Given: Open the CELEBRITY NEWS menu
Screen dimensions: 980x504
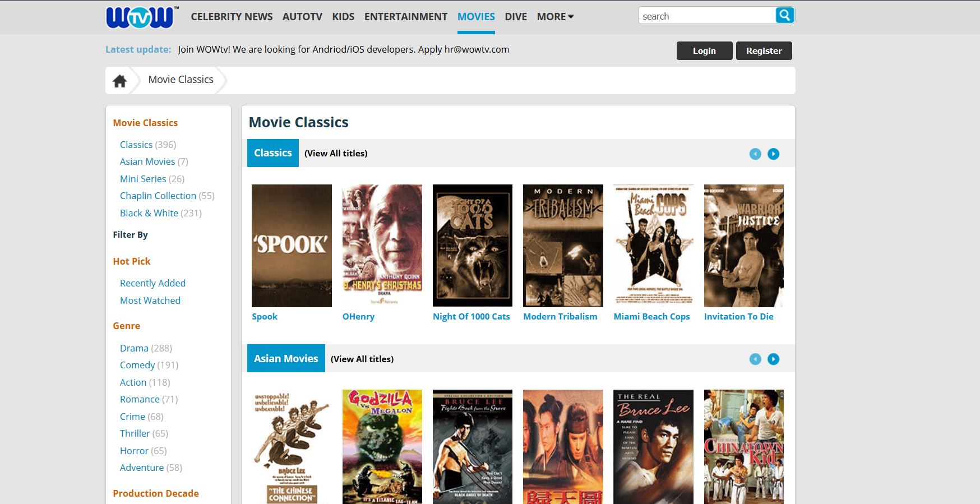Looking at the screenshot, I should 232,17.
